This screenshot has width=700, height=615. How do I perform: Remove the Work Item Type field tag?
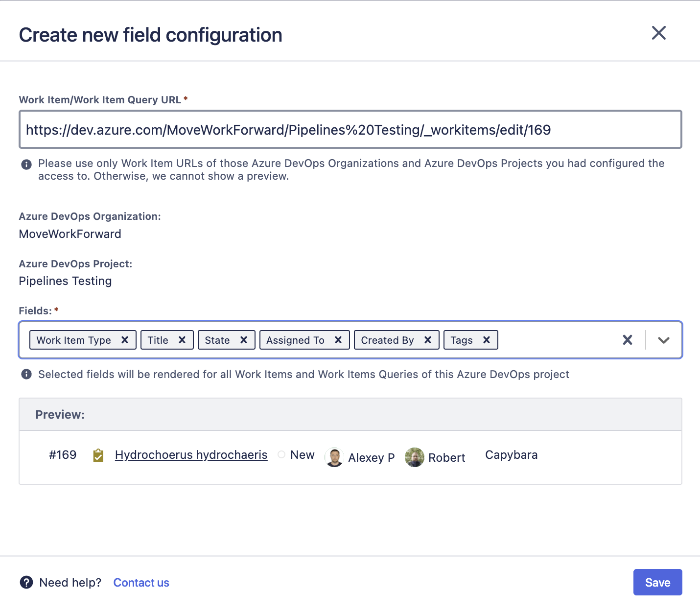click(125, 340)
